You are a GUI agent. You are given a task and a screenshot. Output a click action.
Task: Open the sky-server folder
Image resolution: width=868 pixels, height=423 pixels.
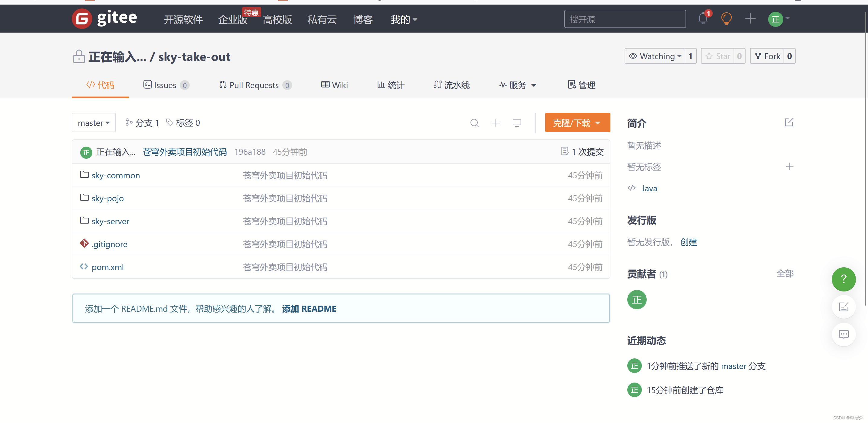(x=110, y=221)
